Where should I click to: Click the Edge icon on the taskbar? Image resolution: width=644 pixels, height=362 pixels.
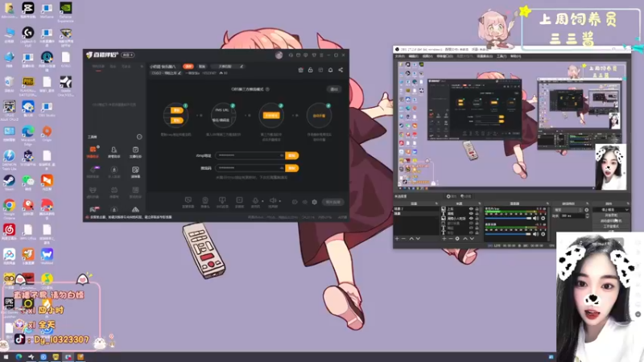point(19,357)
